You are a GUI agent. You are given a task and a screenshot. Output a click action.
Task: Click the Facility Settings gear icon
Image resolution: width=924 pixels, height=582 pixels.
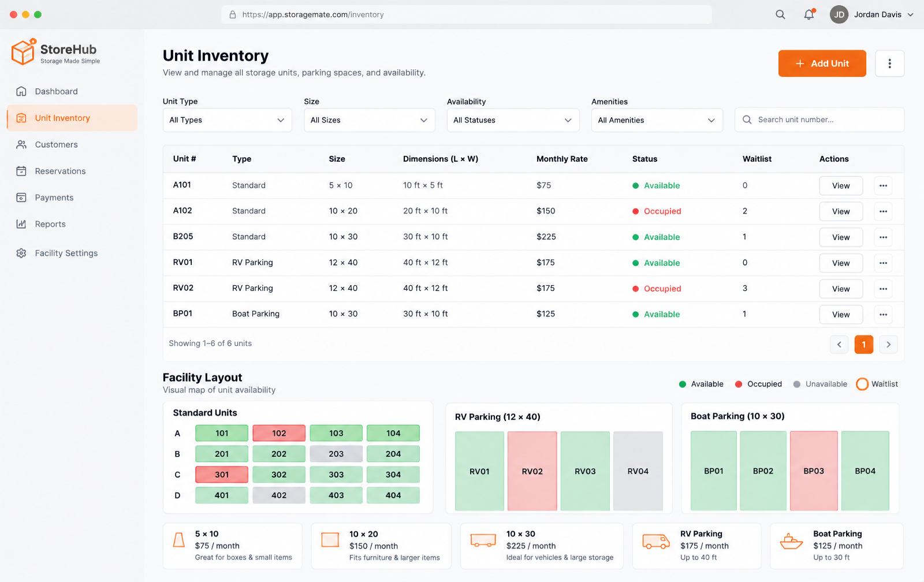tap(21, 253)
